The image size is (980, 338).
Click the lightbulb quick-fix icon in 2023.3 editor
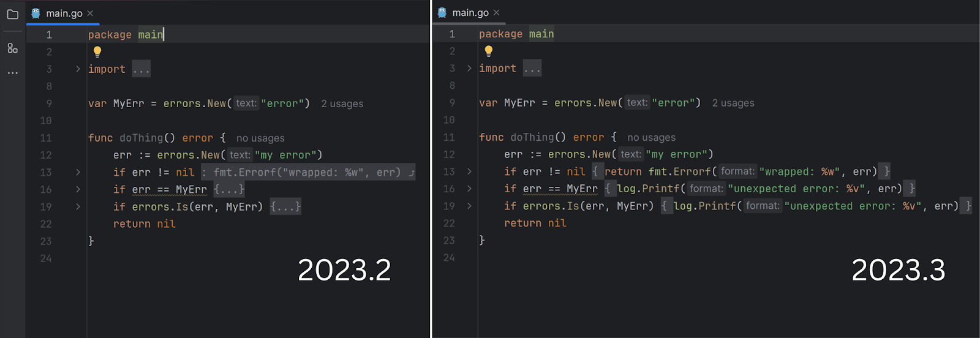coord(488,51)
